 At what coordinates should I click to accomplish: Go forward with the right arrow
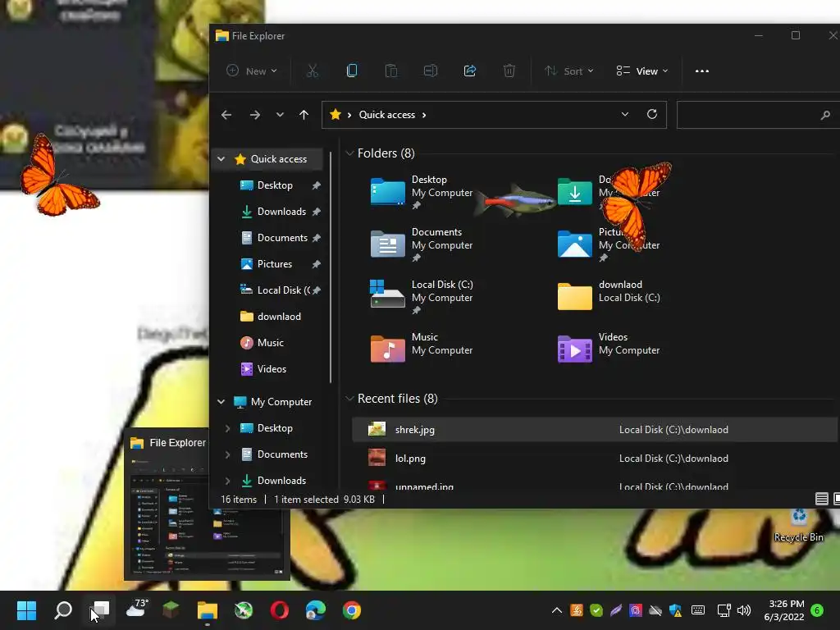pos(255,115)
